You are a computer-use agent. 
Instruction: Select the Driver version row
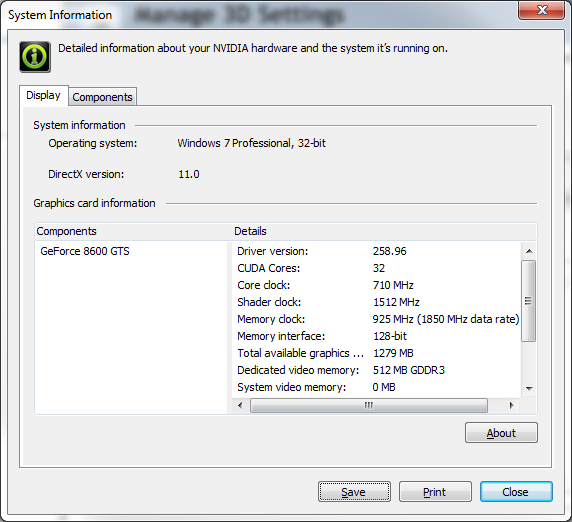coord(376,251)
